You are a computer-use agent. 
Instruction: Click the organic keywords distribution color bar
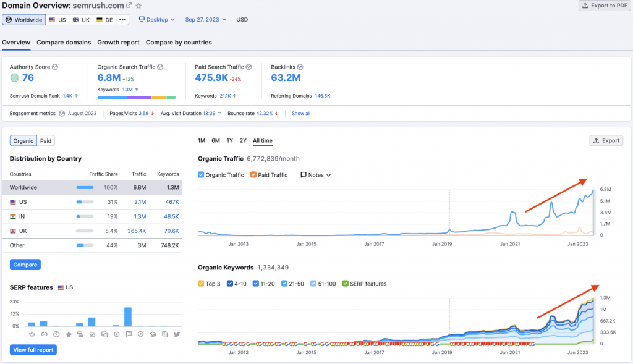[x=137, y=97]
